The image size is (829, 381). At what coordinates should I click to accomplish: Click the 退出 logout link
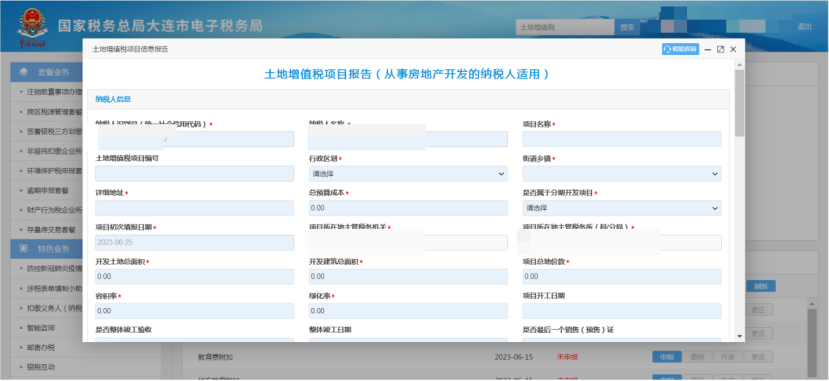click(x=804, y=27)
